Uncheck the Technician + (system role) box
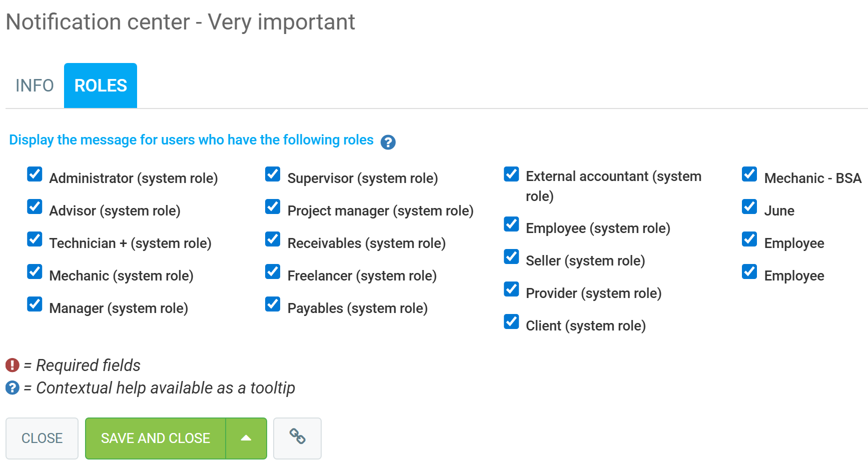The width and height of the screenshot is (868, 462). [35, 239]
